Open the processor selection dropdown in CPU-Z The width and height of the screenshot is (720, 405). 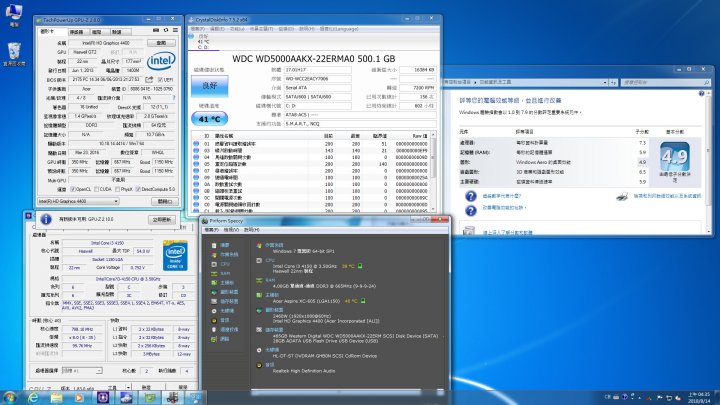(x=82, y=371)
